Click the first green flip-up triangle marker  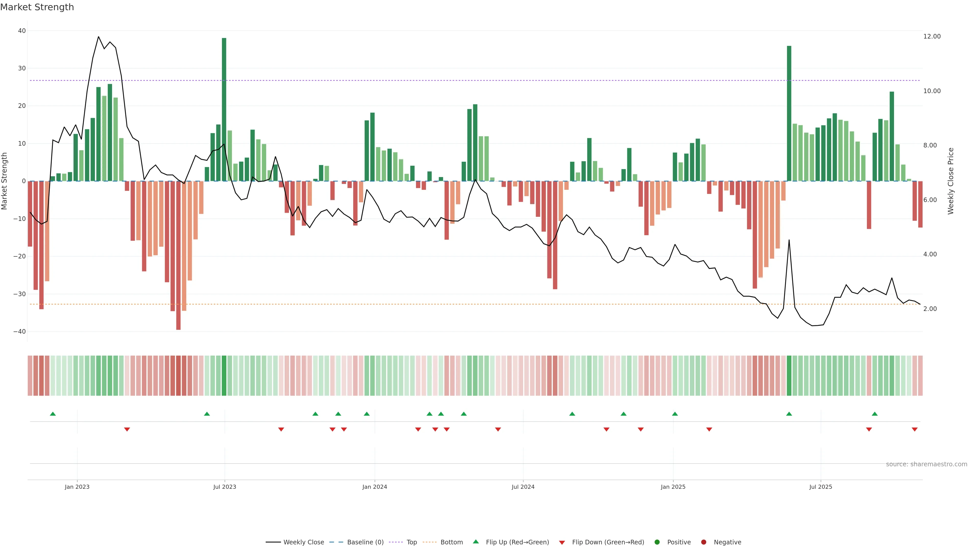click(x=53, y=414)
